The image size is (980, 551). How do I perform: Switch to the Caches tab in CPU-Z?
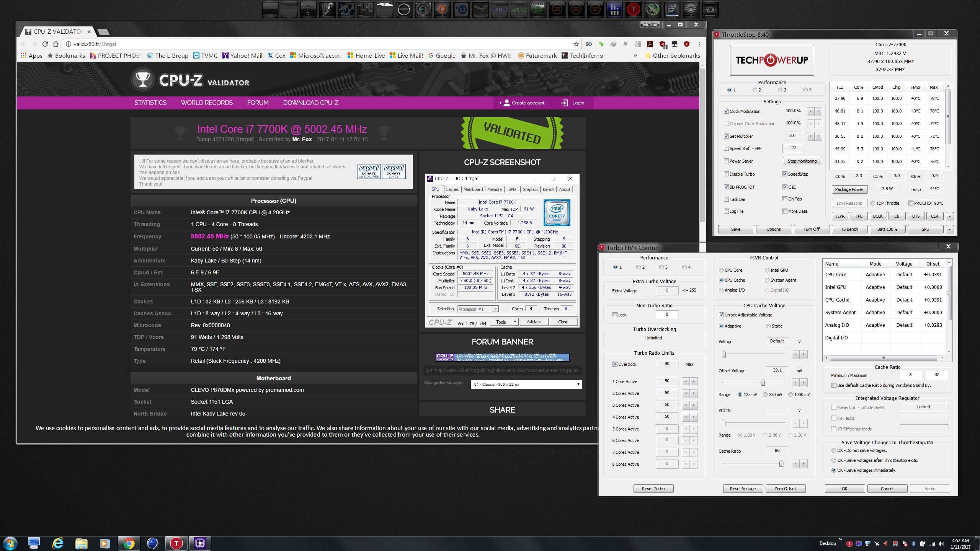point(452,189)
